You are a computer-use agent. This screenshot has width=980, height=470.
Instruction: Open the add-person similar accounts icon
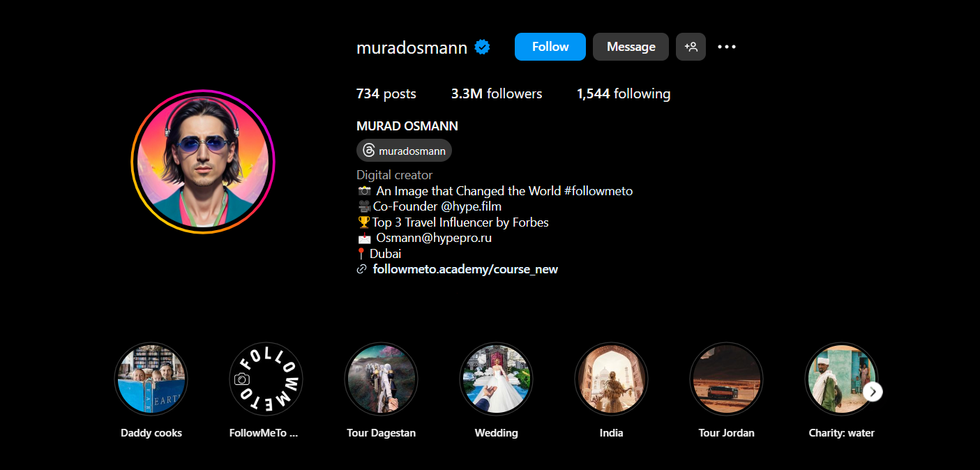pos(691,47)
